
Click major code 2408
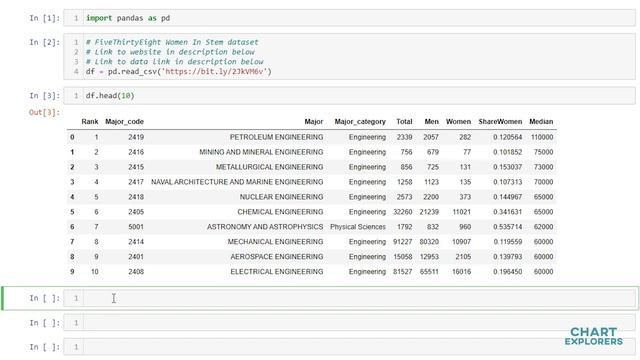(x=136, y=272)
